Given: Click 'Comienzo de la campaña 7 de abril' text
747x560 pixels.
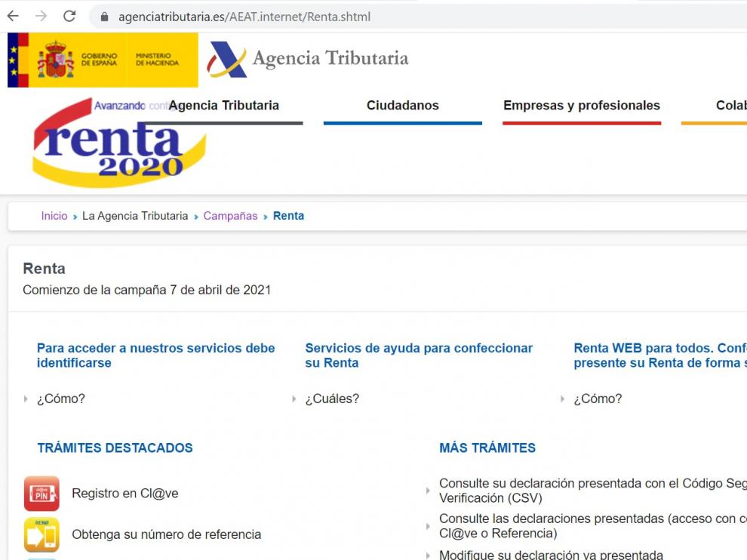Looking at the screenshot, I should 146,291.
